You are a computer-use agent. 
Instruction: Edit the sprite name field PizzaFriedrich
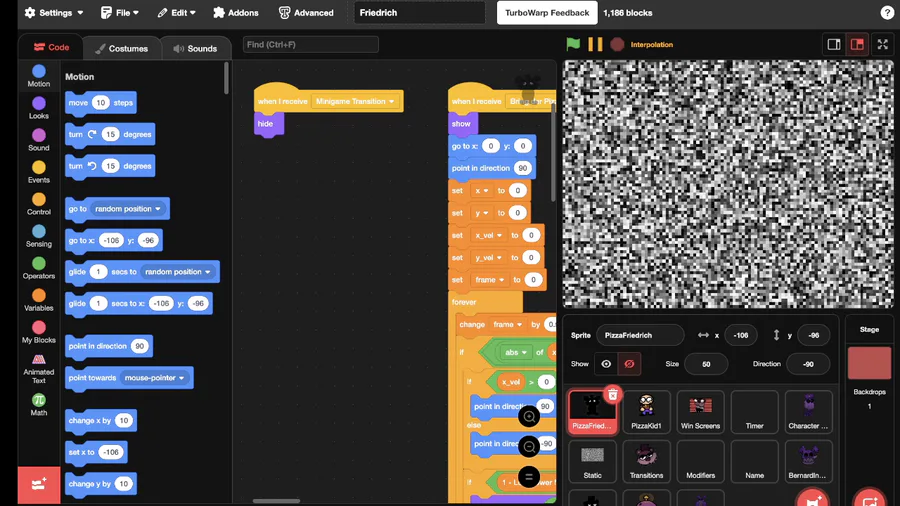point(640,335)
